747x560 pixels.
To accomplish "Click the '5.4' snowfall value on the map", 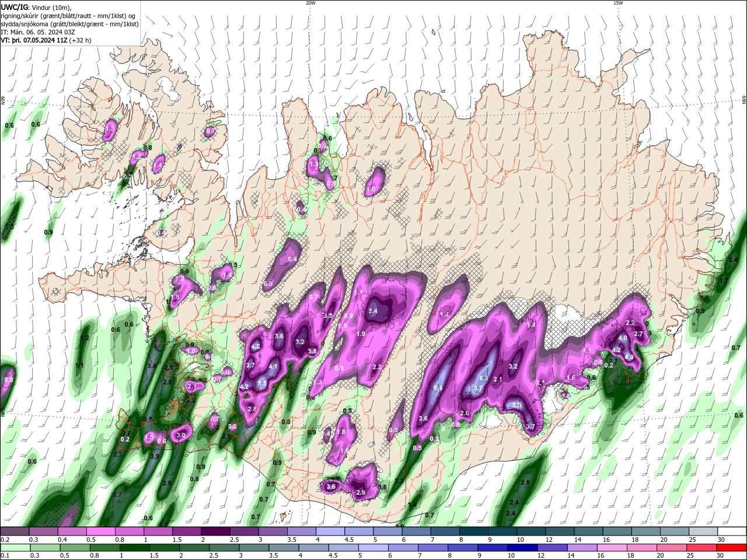I will (438, 387).
